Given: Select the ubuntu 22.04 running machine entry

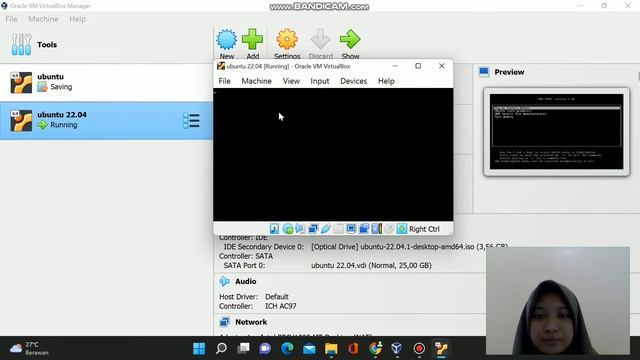Looking at the screenshot, I should tap(106, 120).
